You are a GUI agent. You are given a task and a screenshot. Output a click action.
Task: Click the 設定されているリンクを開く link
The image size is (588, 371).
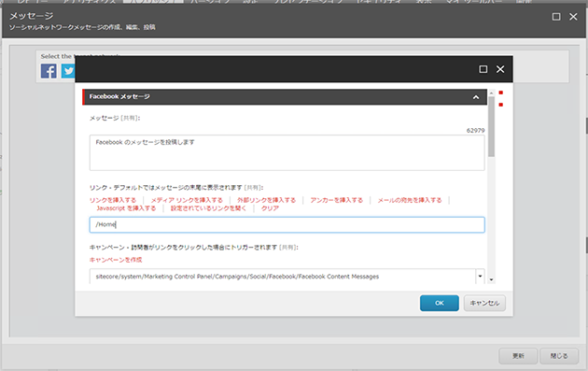[x=208, y=208]
